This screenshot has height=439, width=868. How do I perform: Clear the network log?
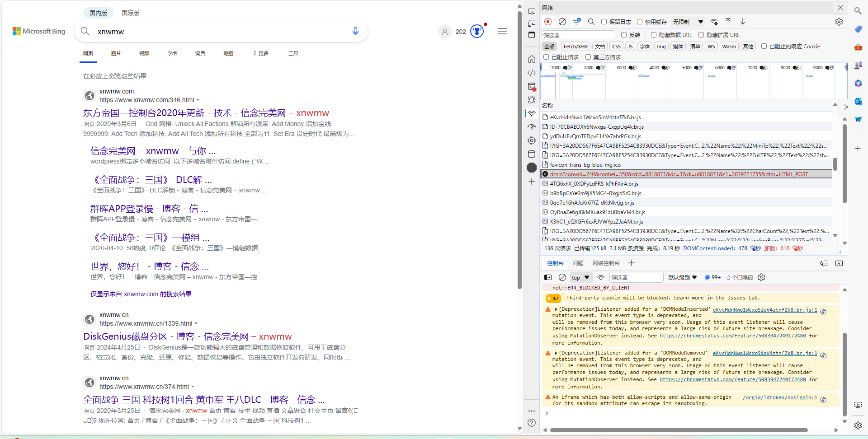[562, 22]
